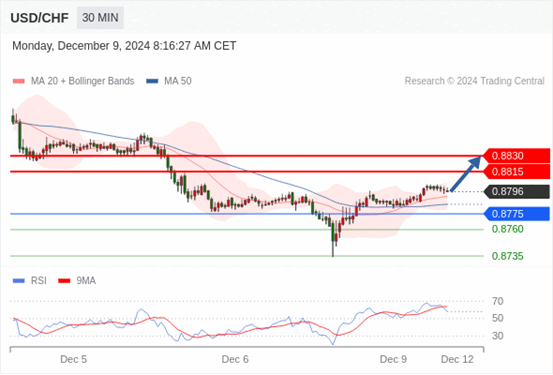The image size is (553, 375).
Task: Select the 0.8815 red resistance price tag
Action: click(516, 172)
